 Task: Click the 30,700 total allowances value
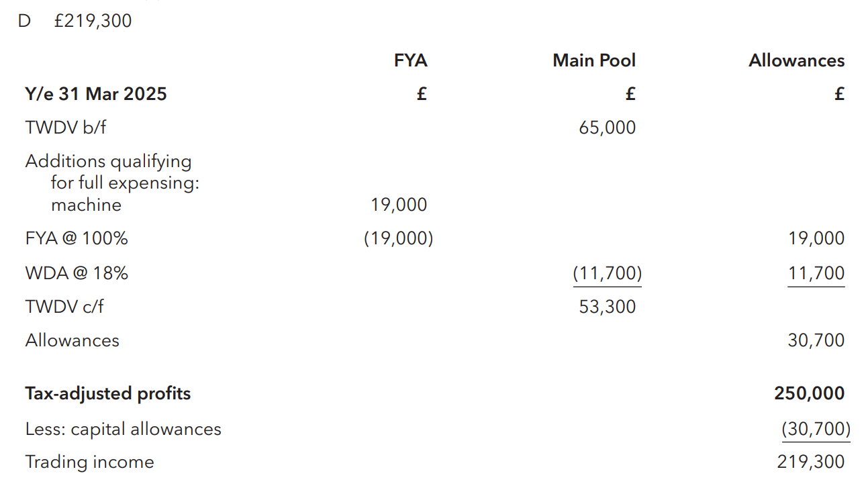(x=816, y=340)
